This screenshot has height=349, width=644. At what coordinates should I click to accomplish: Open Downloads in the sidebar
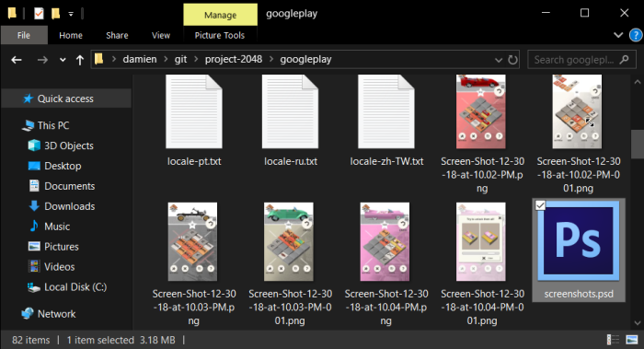click(x=69, y=206)
